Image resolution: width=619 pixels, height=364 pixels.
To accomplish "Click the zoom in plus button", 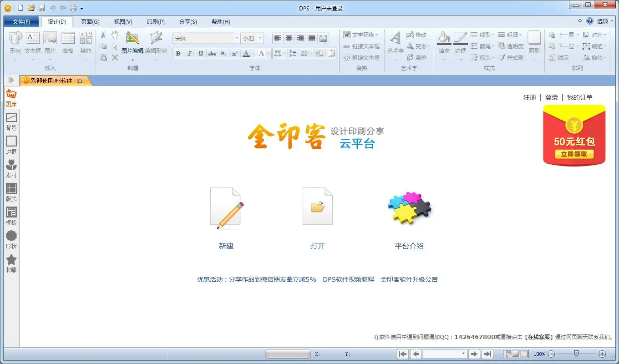I will pos(602,354).
